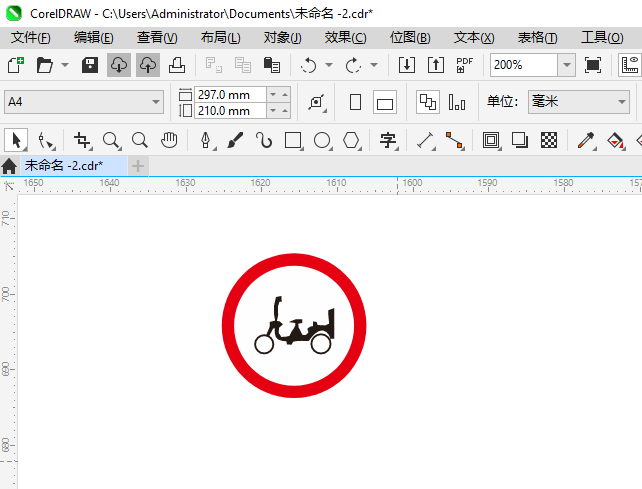The width and height of the screenshot is (642, 489).
Task: Select the Freehand curve tool
Action: (264, 140)
